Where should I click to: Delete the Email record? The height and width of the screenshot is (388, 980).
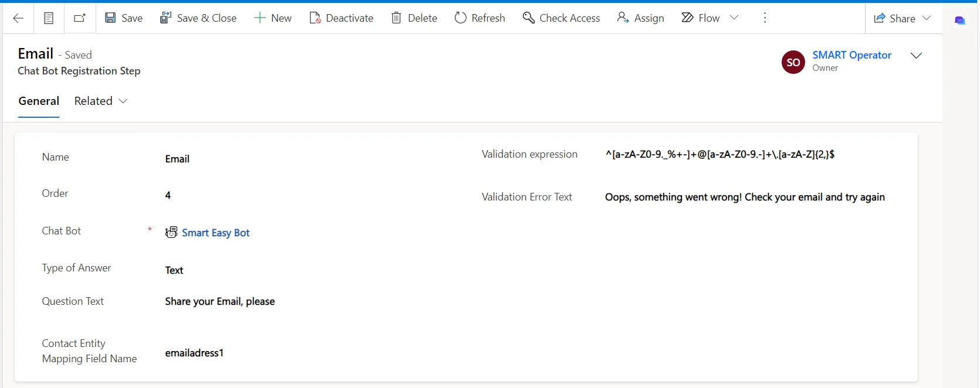tap(414, 18)
